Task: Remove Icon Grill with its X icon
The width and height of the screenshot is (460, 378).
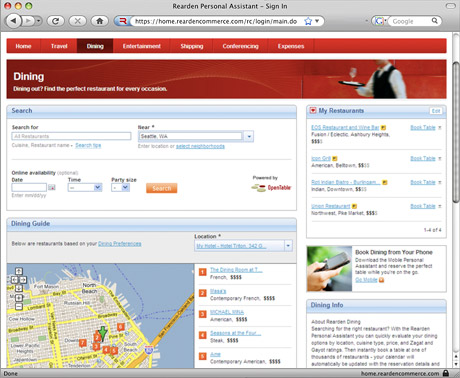Action: click(x=440, y=158)
